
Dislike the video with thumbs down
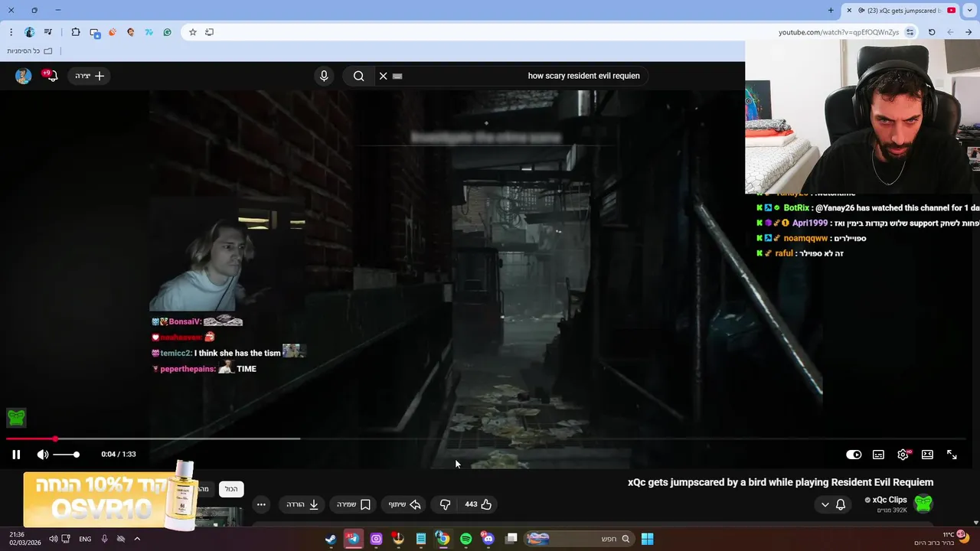click(x=445, y=504)
